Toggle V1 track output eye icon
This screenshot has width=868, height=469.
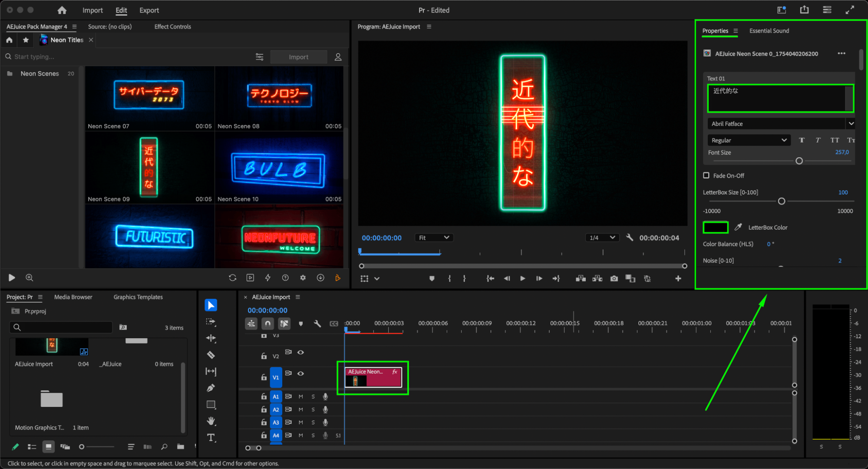click(x=300, y=373)
